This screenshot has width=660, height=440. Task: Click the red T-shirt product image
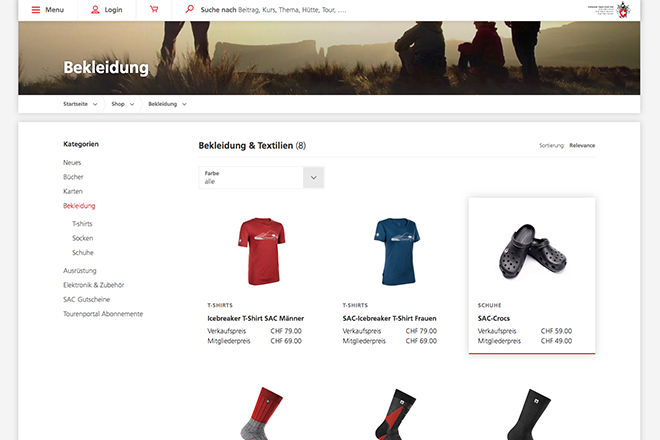click(x=261, y=251)
